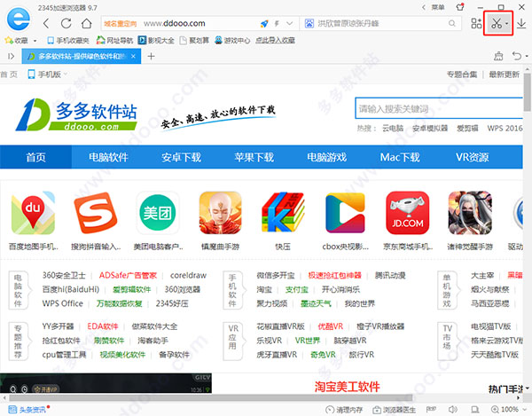Focus the site search keyword field

[x=439, y=108]
